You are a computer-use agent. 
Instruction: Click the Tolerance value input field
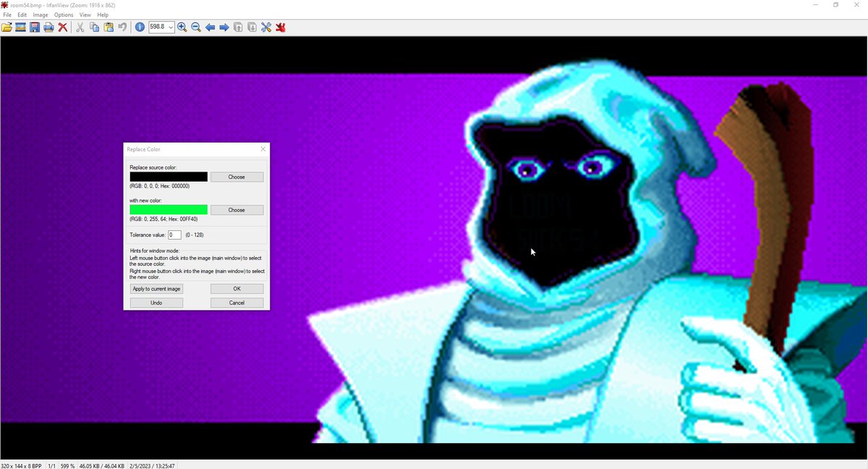(x=174, y=235)
